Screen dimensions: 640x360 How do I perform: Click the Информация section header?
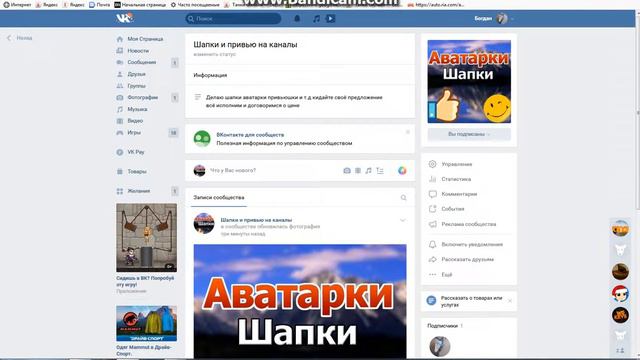[210, 75]
